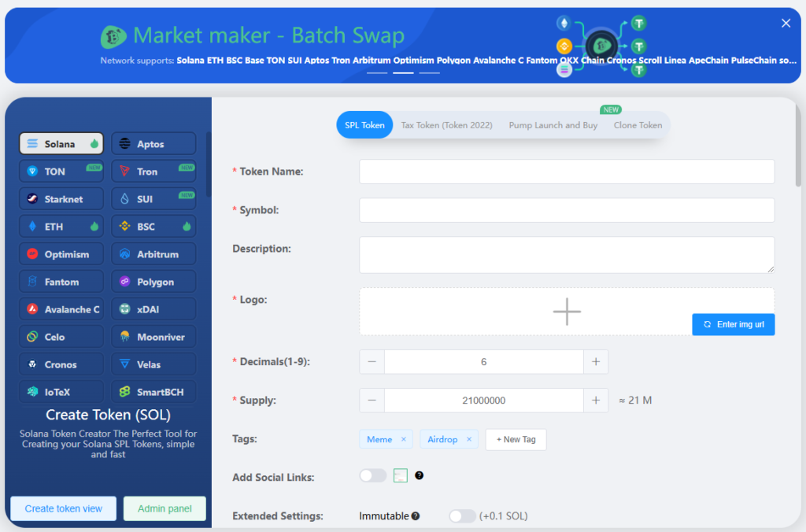Click the Celo ring icon

point(32,337)
